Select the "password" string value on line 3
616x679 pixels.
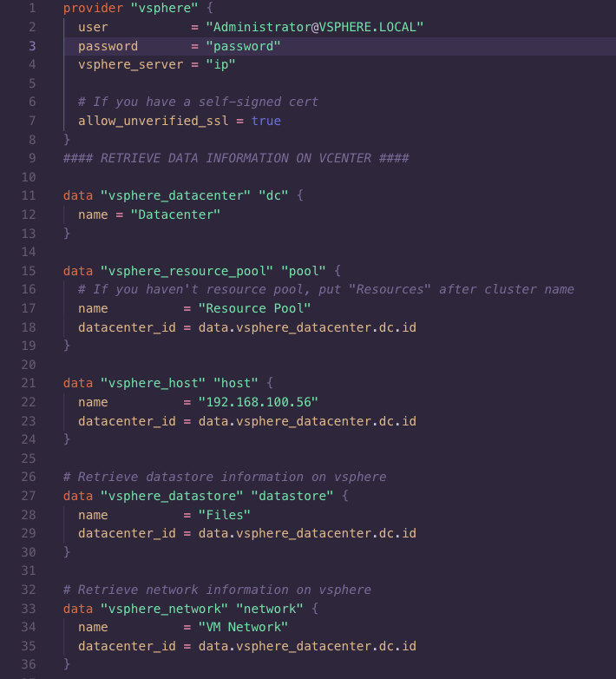click(243, 46)
